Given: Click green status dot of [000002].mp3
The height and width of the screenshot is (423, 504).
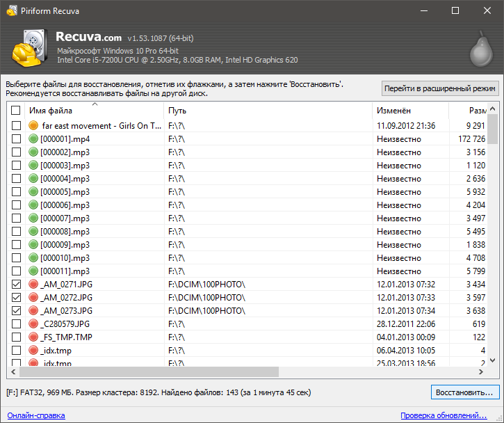Looking at the screenshot, I should click(33, 152).
